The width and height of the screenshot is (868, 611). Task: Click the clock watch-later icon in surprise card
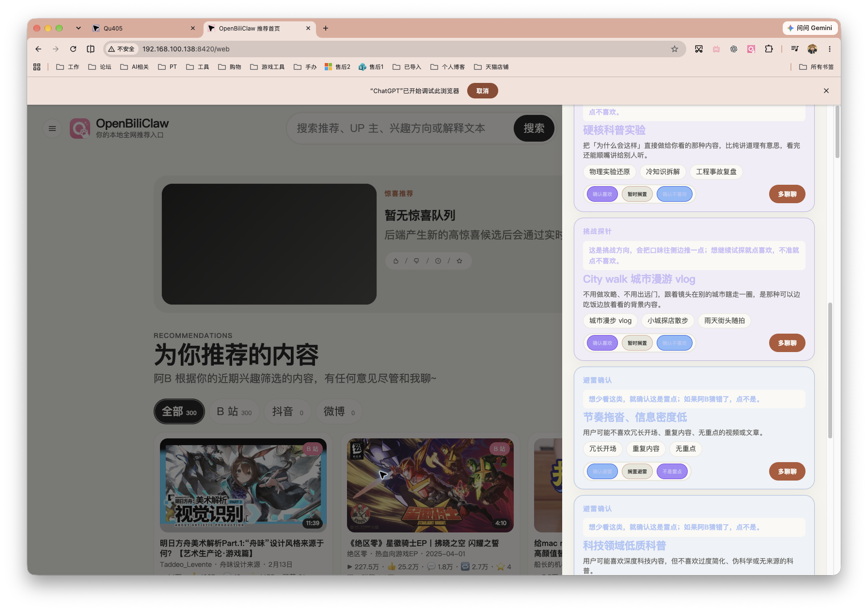(438, 261)
